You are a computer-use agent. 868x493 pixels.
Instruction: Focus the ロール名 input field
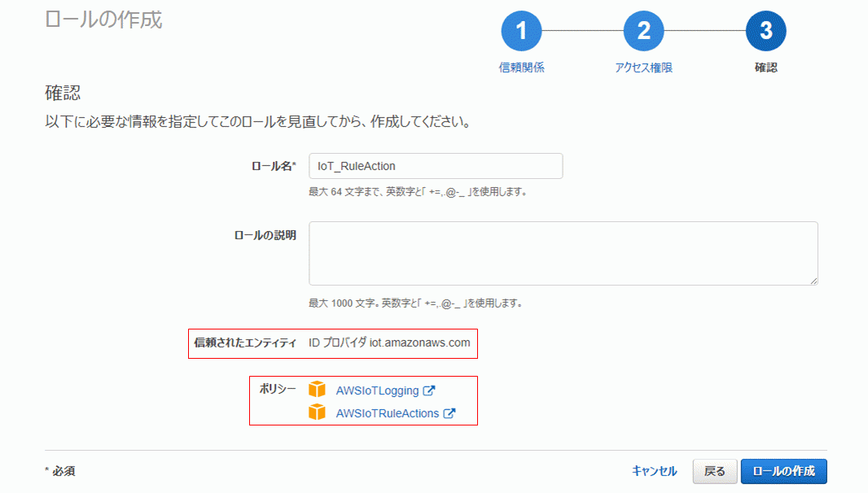pos(436,166)
